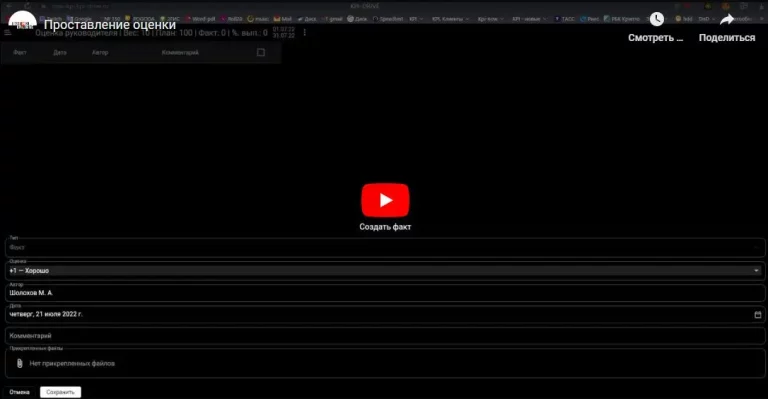The image size is (768, 399).
Task: Play the YouTube video
Action: (385, 200)
